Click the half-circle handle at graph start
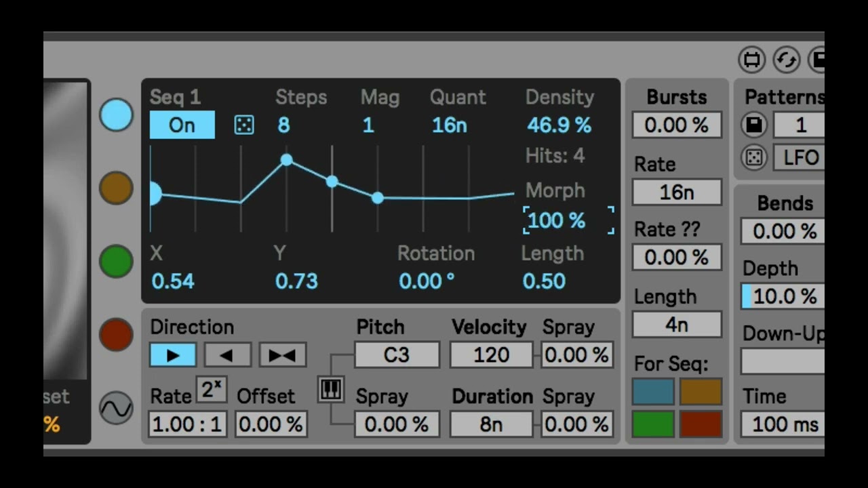This screenshot has height=488, width=868. pyautogui.click(x=155, y=194)
